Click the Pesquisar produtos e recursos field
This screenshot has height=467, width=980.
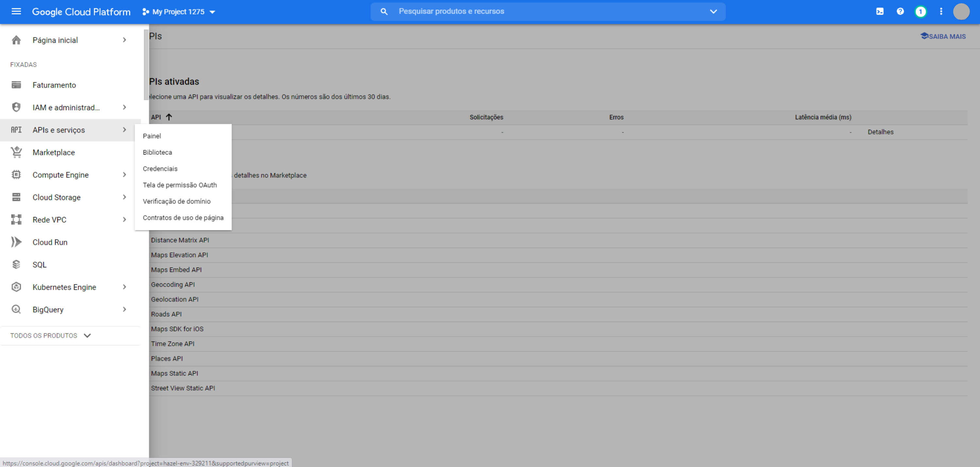(548, 11)
